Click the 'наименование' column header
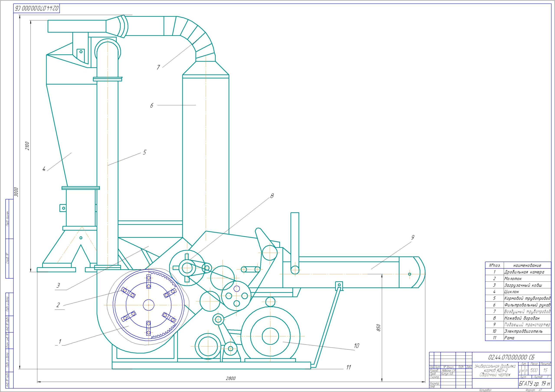The height and width of the screenshot is (392, 555). [x=527, y=265]
